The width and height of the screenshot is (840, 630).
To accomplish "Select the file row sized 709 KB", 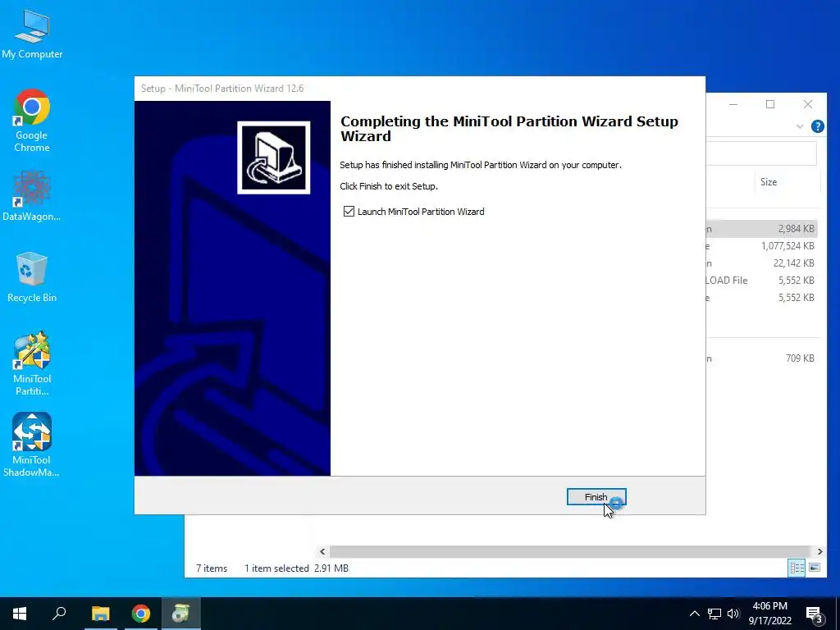I will pos(762,358).
